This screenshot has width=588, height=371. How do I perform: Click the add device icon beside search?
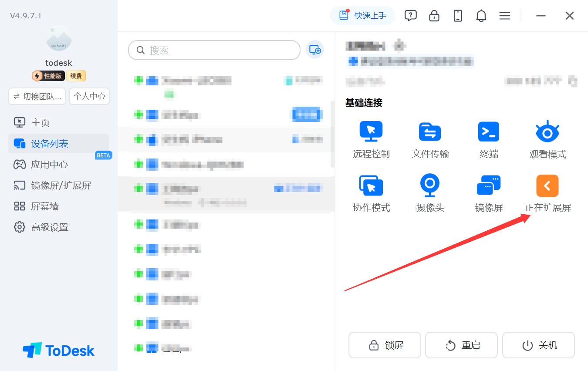tap(315, 50)
